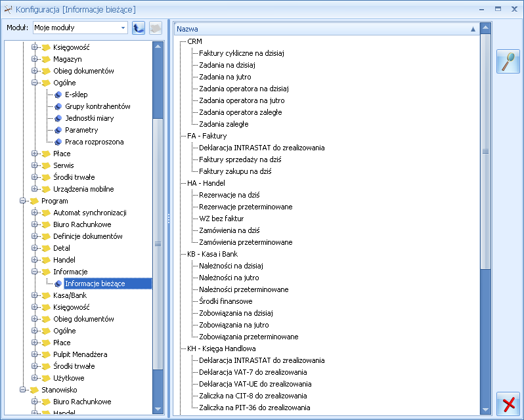Image resolution: width=524 pixels, height=420 pixels.
Task: Select the highlighted Informacje bieżące item
Action: (x=108, y=283)
